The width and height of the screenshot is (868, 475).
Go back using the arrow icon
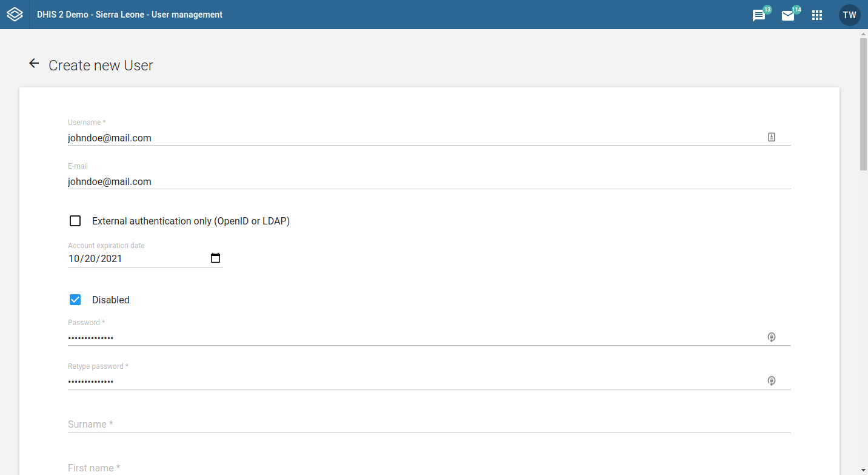pos(34,64)
